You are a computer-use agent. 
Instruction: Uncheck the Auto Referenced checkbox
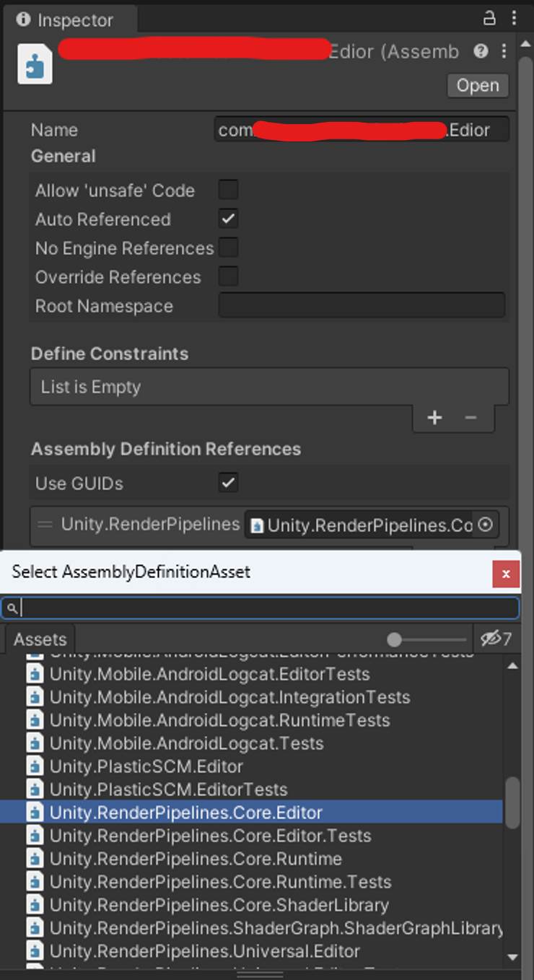click(229, 219)
